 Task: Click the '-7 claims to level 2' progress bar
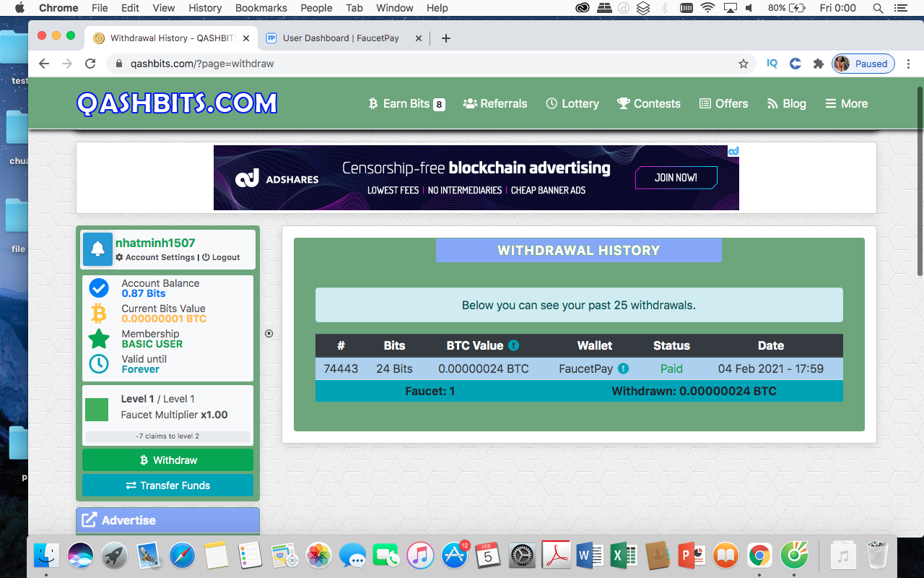click(167, 436)
